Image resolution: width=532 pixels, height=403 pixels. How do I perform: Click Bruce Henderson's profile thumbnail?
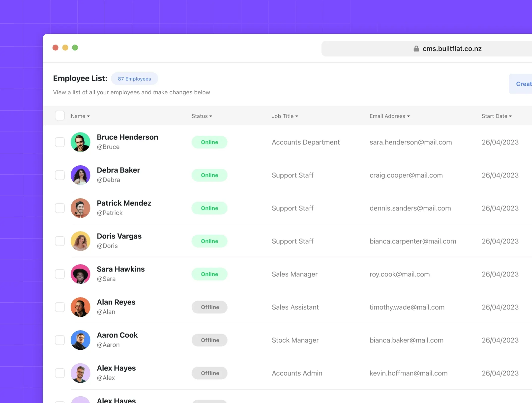[80, 142]
